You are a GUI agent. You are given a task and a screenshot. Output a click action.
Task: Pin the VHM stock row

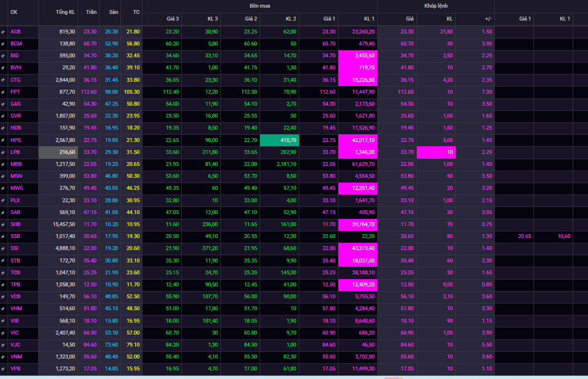point(3,309)
